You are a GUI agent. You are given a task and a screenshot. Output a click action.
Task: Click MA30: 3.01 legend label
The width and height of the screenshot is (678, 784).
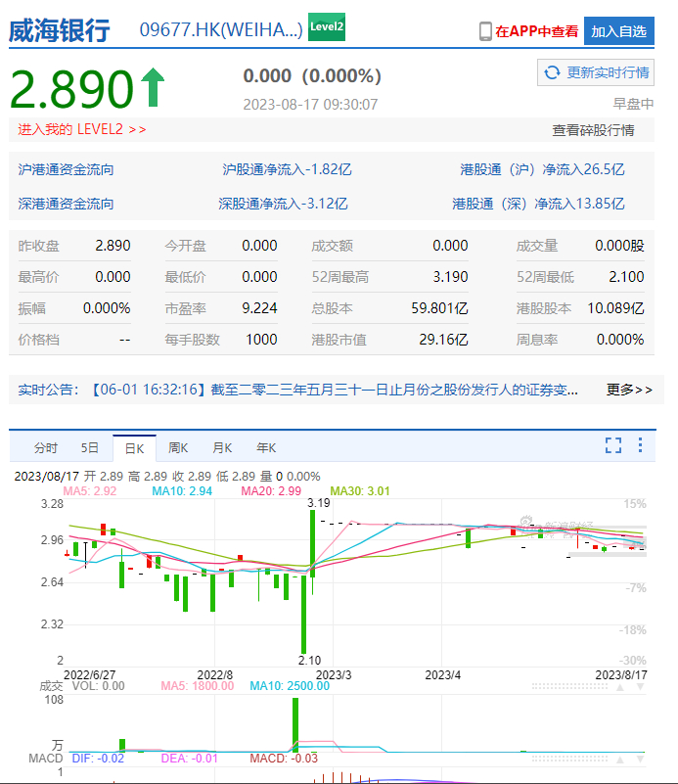click(x=360, y=491)
